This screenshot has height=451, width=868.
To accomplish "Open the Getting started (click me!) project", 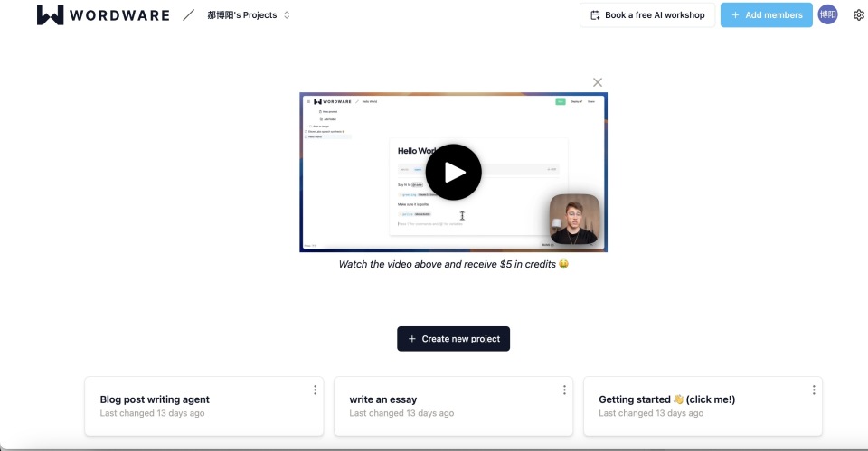I will pos(703,406).
